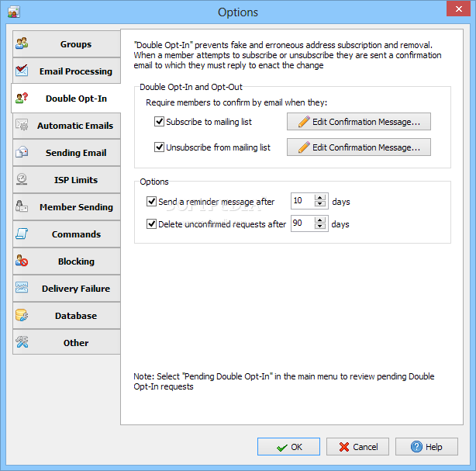Screen dimensions: 476x471
Task: Click the Member Sending person icon
Action: point(22,206)
